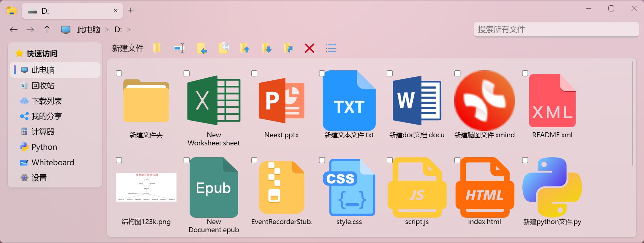
Task: Click the rename icon in the toolbar
Action: point(179,48)
